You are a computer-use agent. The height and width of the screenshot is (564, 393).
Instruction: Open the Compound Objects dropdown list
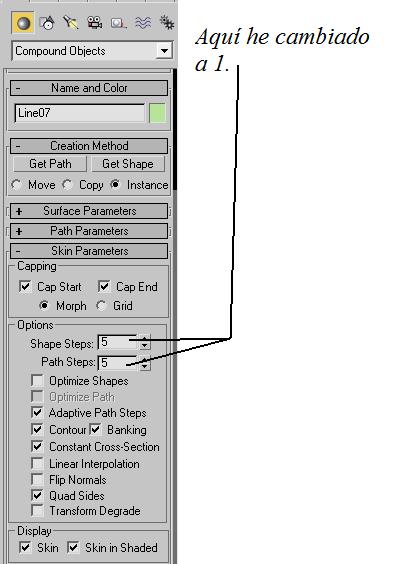click(92, 51)
